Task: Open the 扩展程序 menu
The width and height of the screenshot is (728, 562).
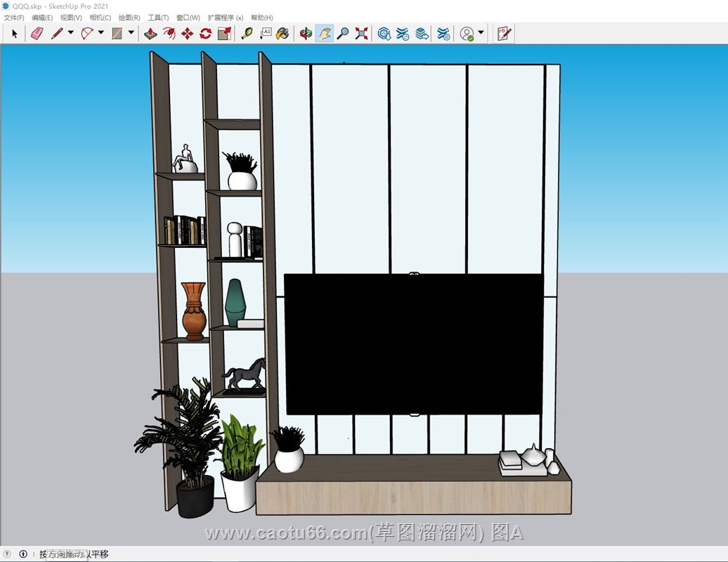Action: 225,18
